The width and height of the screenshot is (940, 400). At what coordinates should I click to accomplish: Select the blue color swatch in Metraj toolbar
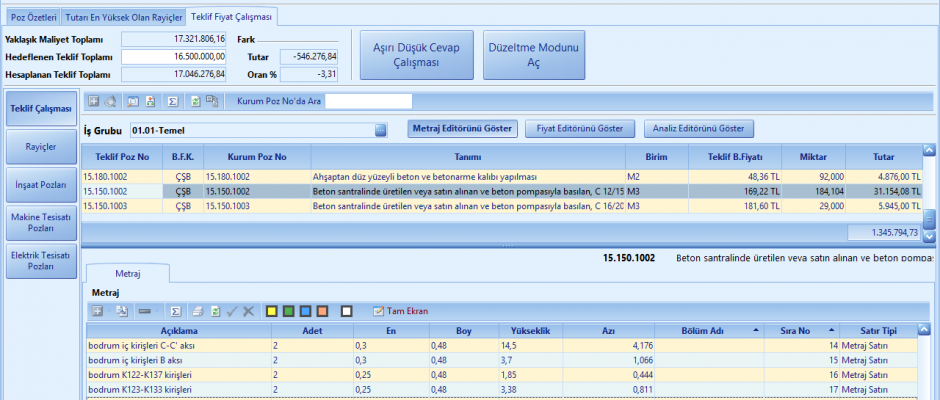(x=307, y=311)
